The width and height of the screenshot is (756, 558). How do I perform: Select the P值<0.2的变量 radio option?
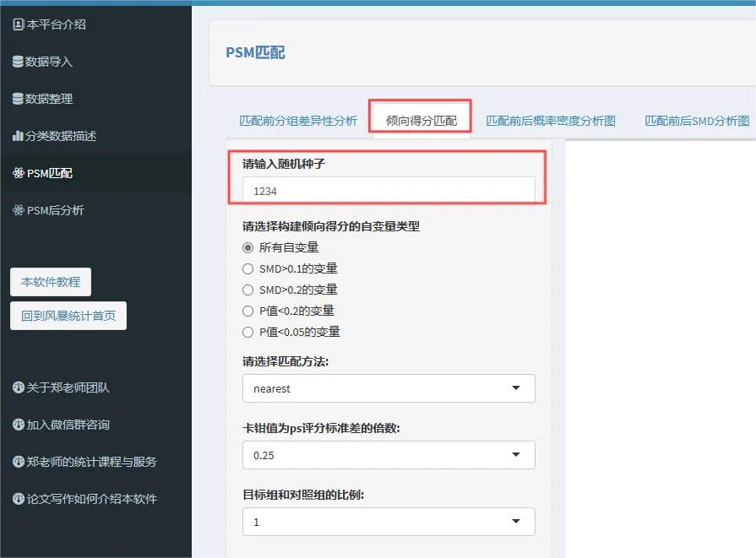click(x=247, y=312)
